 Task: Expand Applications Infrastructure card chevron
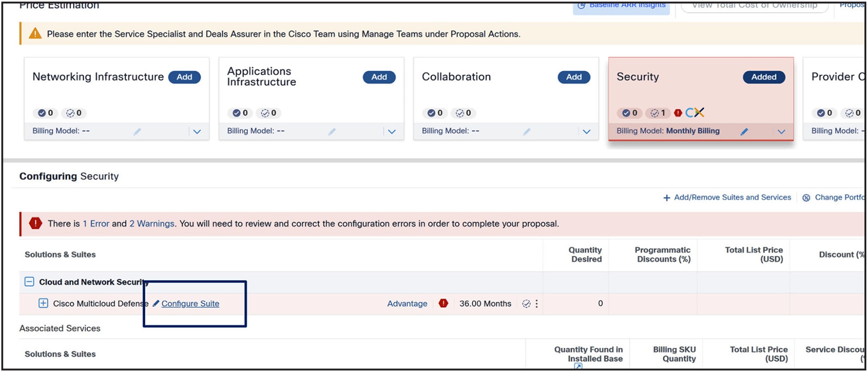(x=392, y=132)
